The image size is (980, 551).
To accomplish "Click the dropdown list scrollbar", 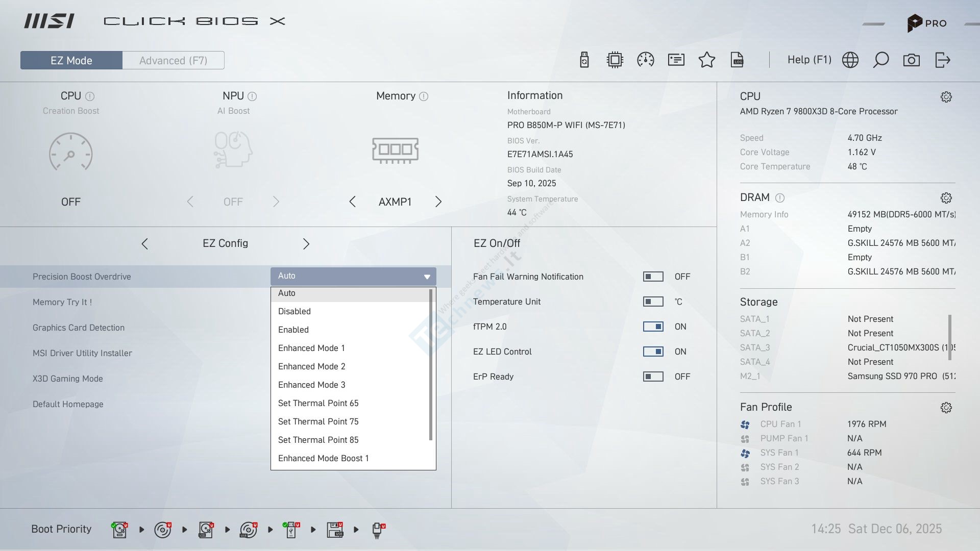I will coord(431,365).
